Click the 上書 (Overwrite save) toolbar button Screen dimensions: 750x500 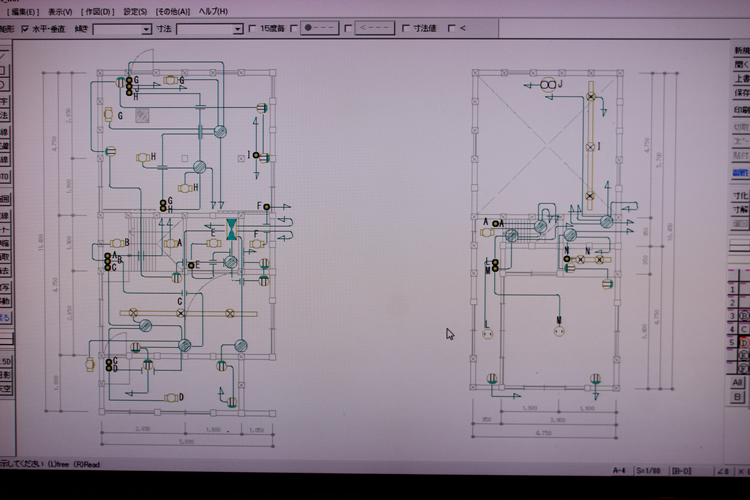coord(741,78)
